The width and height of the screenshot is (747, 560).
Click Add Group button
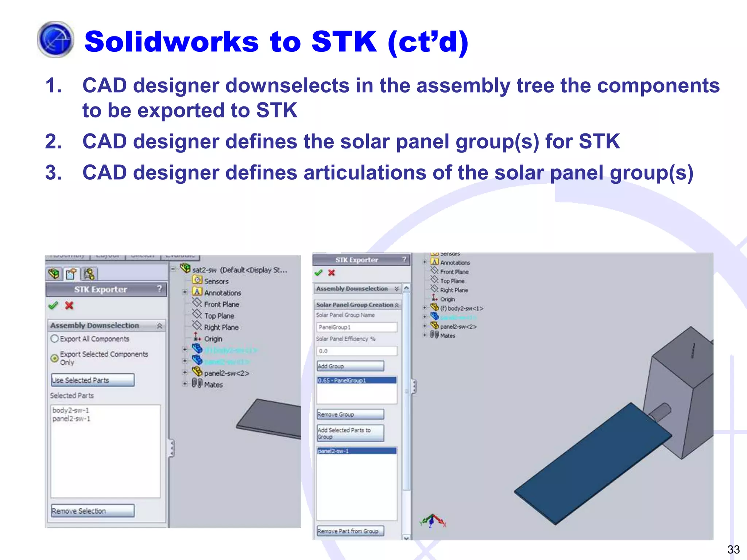point(350,366)
